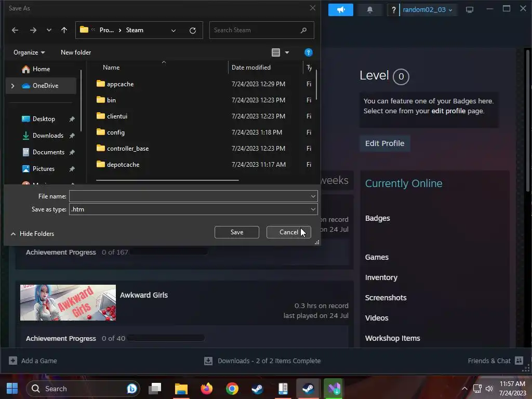Open Documents quick access folder
This screenshot has width=532, height=399.
pos(48,152)
